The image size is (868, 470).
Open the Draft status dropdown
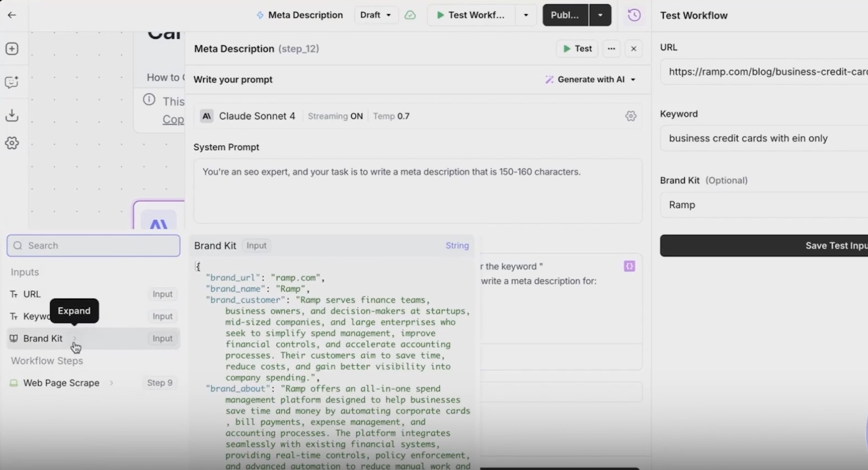[376, 15]
